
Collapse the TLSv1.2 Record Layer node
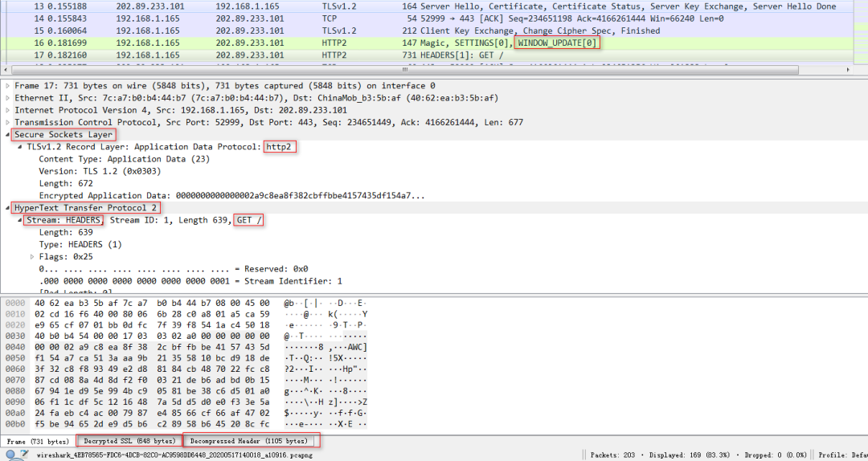[20, 147]
